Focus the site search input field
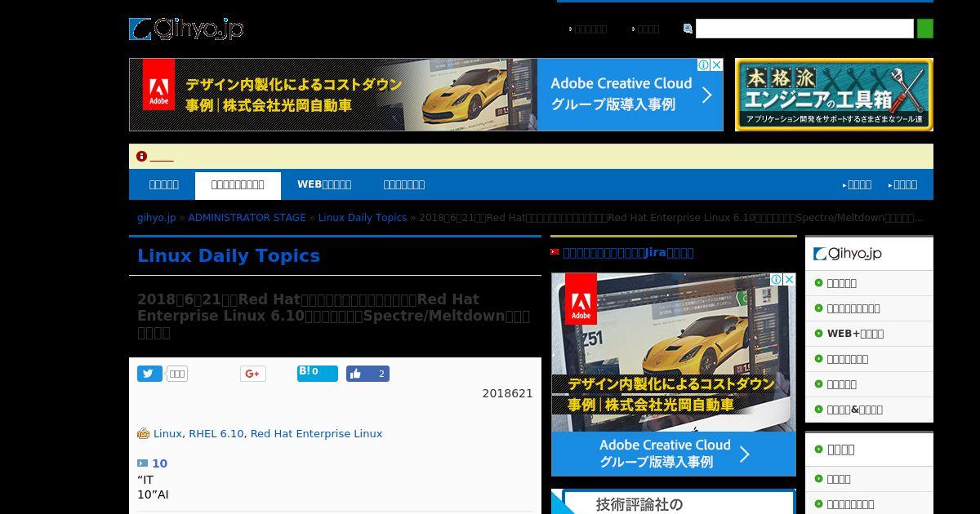The width and height of the screenshot is (980, 514). pyautogui.click(x=804, y=29)
